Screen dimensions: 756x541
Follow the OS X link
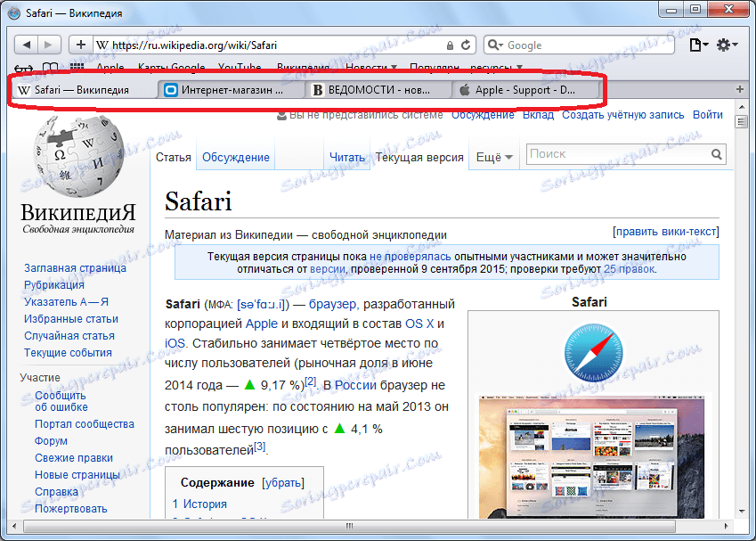point(419,324)
